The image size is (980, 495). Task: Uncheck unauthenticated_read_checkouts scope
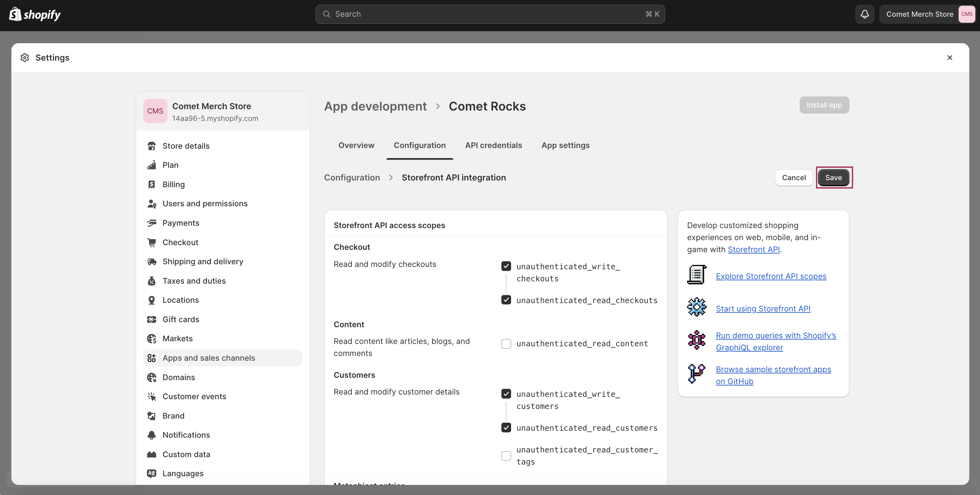(506, 300)
